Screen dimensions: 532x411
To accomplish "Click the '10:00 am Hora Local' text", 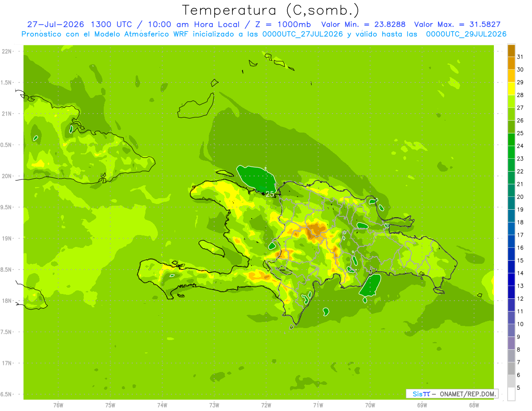I will point(194,25).
